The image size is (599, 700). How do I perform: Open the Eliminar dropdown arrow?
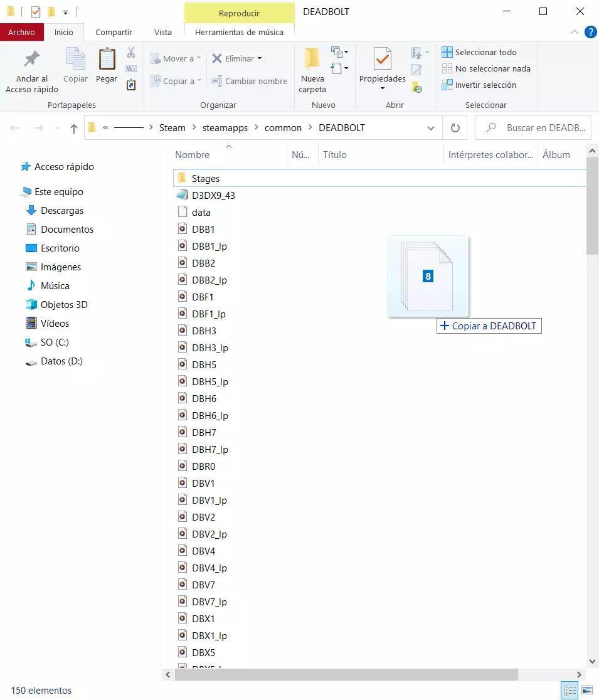point(259,58)
